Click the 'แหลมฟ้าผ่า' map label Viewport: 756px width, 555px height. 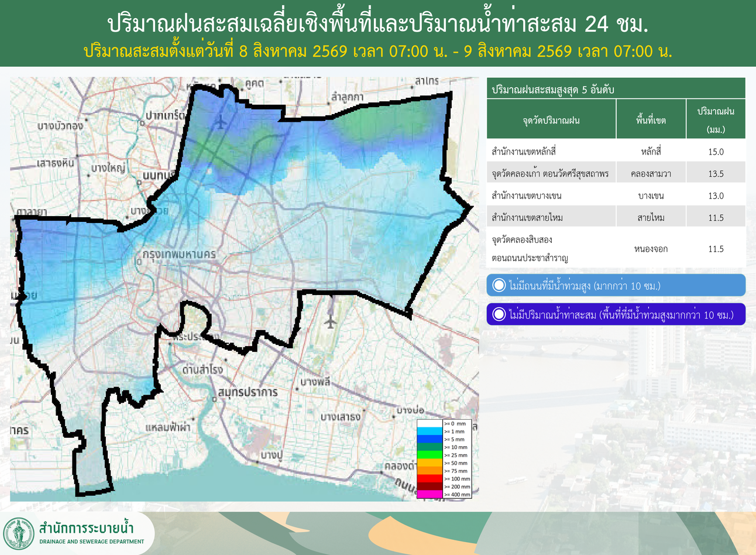pos(168,427)
